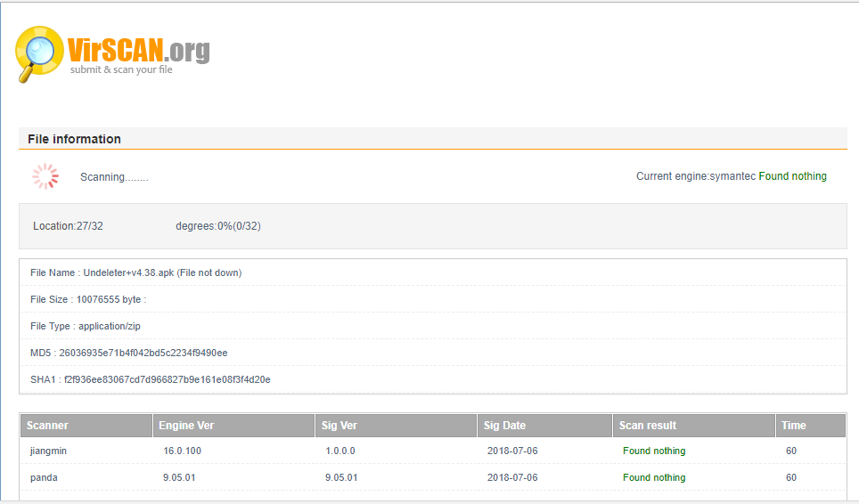Click jiangmin's 'Found nothing' scan result
This screenshot has height=504, width=859.
654,451
